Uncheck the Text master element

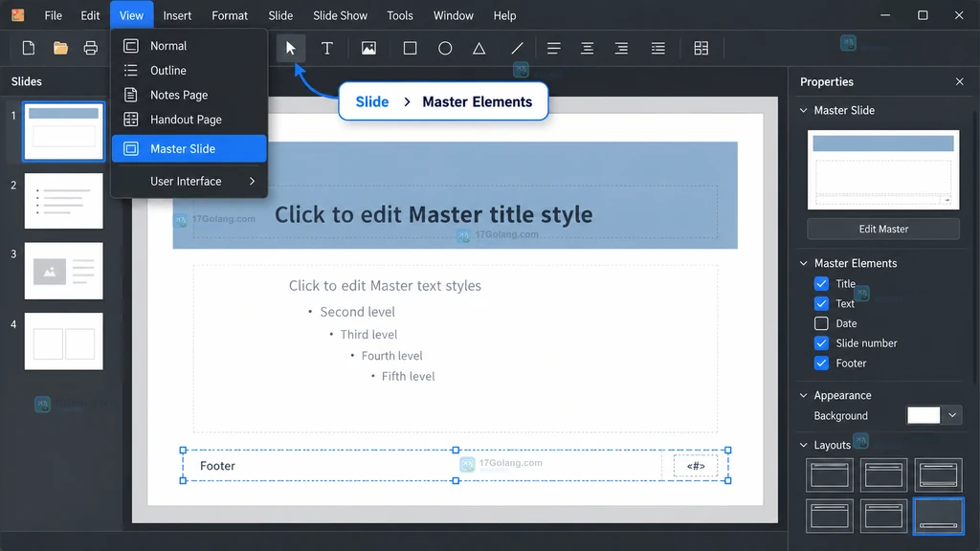click(x=821, y=303)
